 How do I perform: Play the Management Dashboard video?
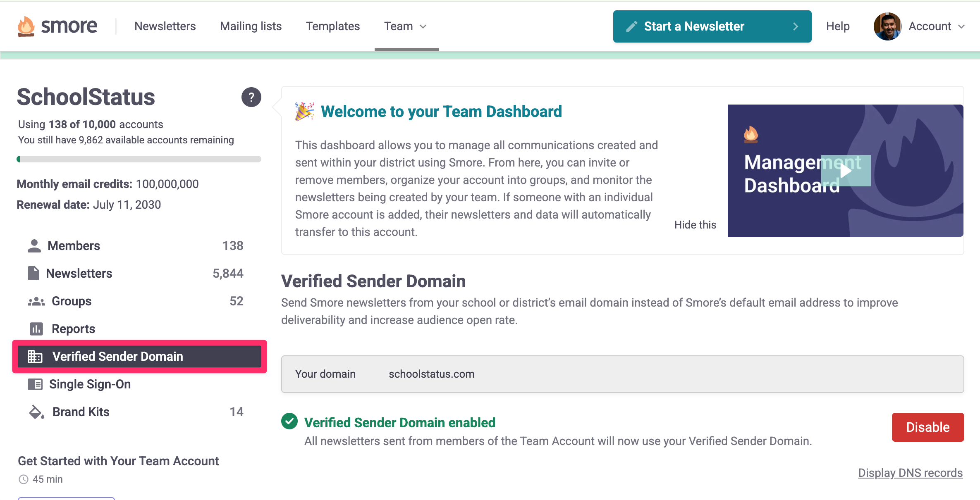pyautogui.click(x=846, y=171)
